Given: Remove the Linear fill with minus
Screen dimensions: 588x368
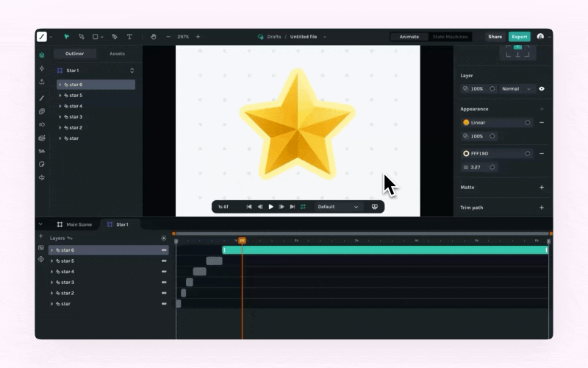Looking at the screenshot, I should [x=542, y=123].
